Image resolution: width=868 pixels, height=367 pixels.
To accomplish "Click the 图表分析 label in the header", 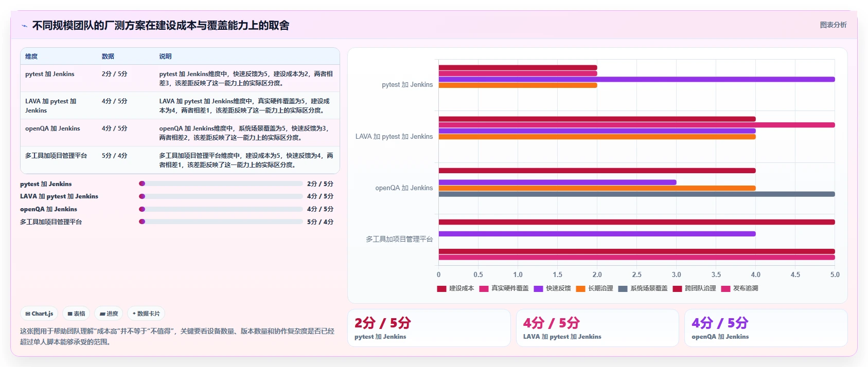I will click(833, 25).
